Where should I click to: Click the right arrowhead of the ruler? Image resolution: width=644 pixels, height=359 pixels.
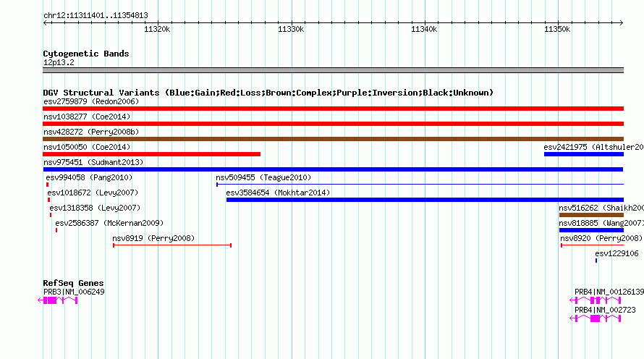(622, 22)
